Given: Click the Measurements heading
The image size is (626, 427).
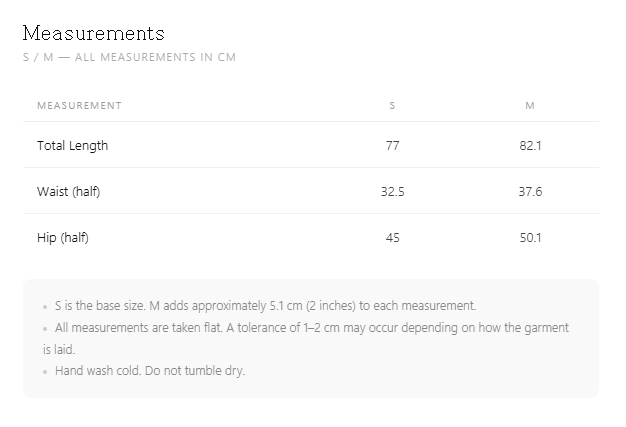Looking at the screenshot, I should click(x=93, y=33).
